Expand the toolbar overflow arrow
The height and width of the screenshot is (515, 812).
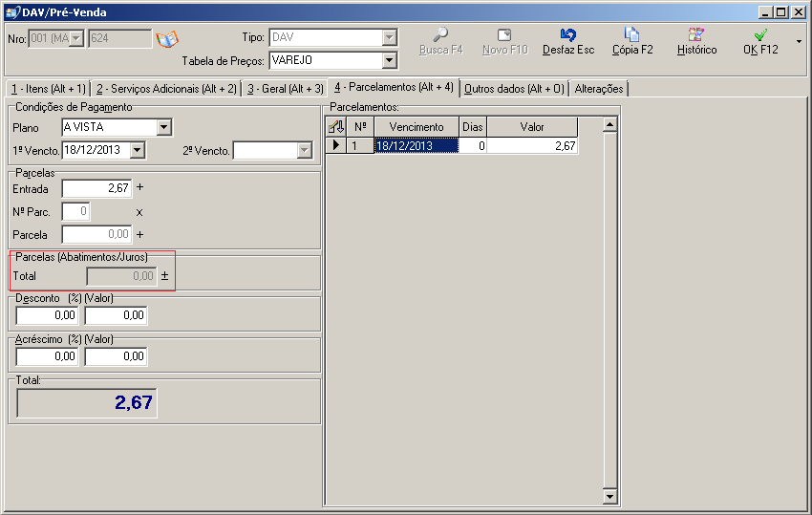point(799,41)
